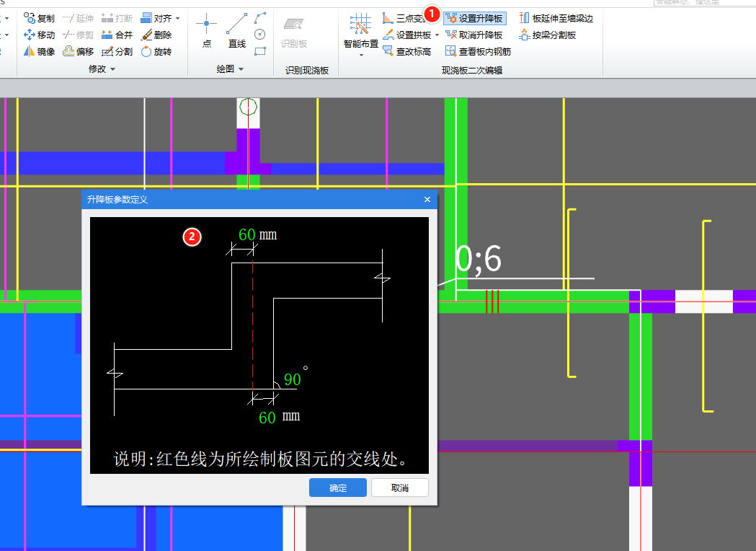This screenshot has width=756, height=551.
Task: Click the 识别板 recognize slab tool
Action: [293, 32]
